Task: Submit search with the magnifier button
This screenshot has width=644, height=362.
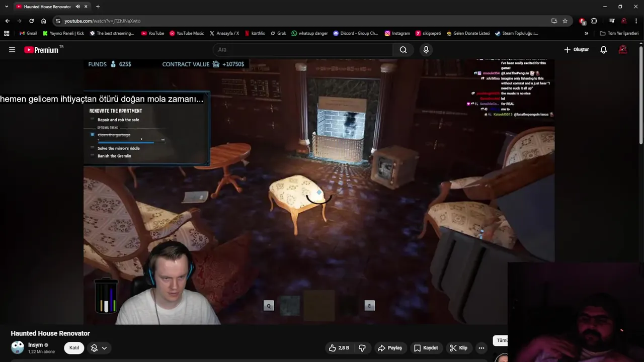Action: click(x=403, y=50)
